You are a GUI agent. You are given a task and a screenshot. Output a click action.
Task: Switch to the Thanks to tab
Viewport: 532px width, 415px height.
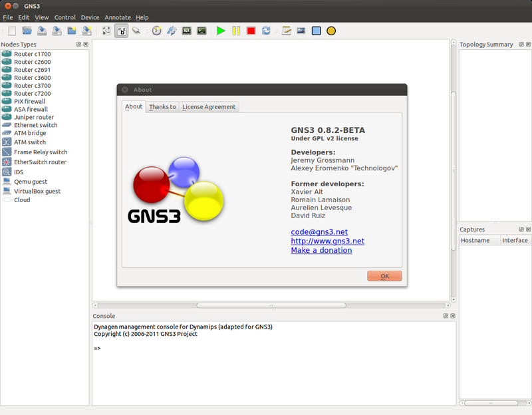162,106
